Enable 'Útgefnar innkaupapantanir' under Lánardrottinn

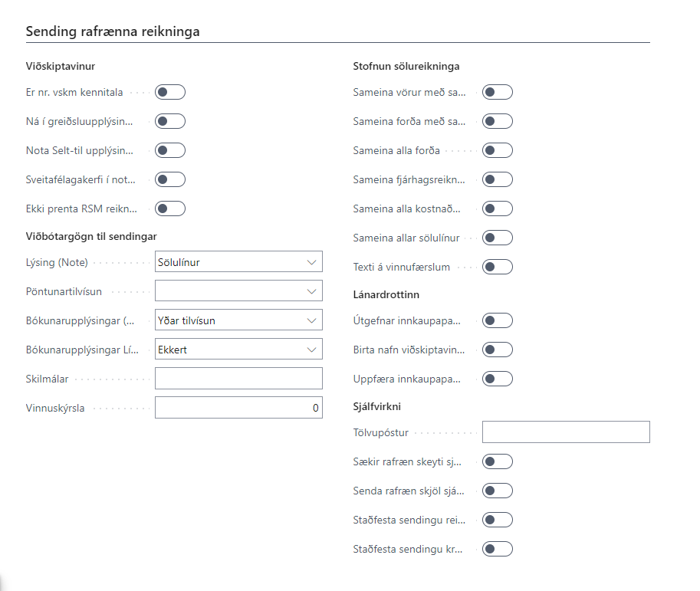497,320
